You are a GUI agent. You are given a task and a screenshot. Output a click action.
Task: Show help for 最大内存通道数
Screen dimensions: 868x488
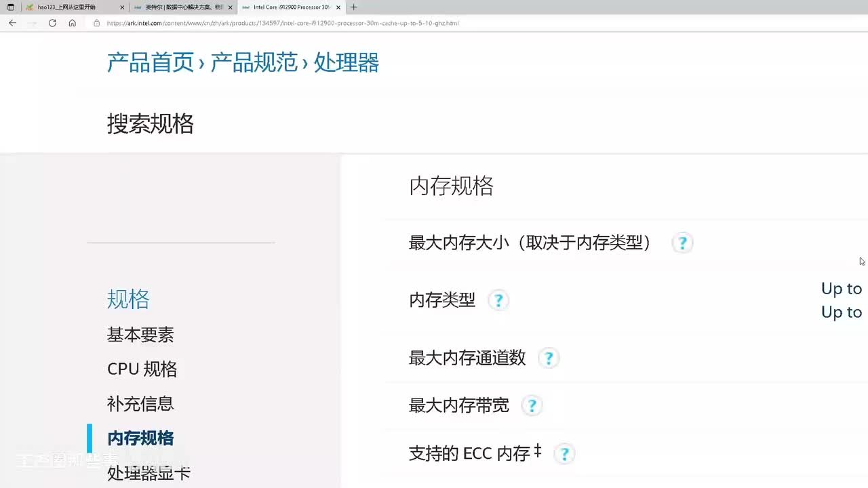548,358
